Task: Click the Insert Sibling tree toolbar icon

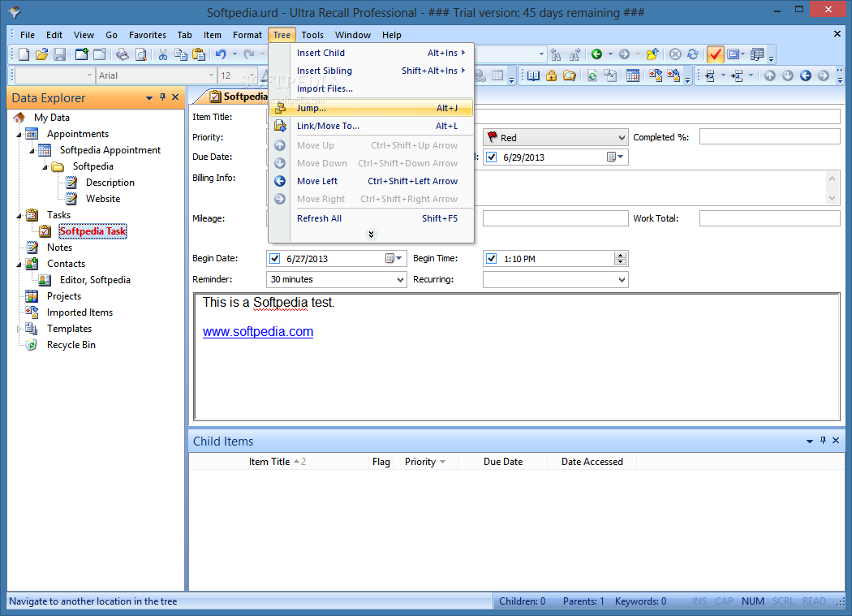Action: (x=738, y=75)
